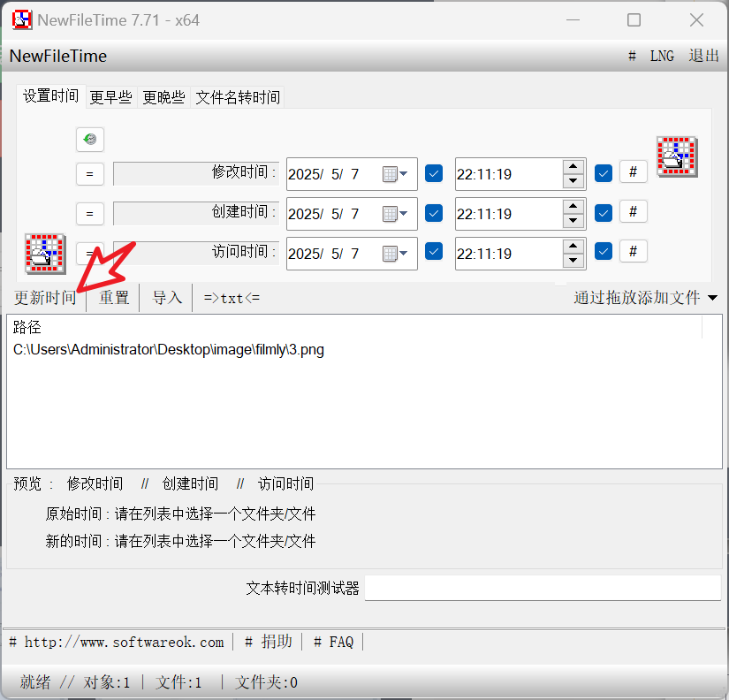Switch to the 文件名转时间 tab
Viewport: 729px width, 700px height.
[237, 96]
